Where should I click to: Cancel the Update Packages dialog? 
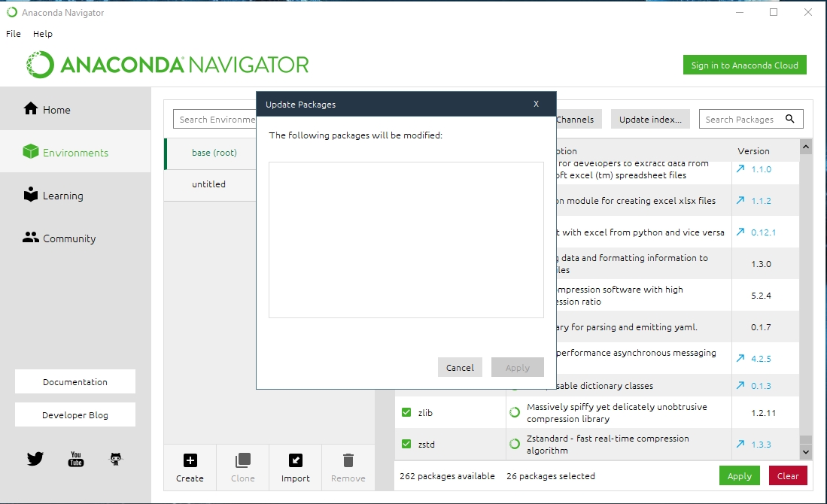(460, 367)
